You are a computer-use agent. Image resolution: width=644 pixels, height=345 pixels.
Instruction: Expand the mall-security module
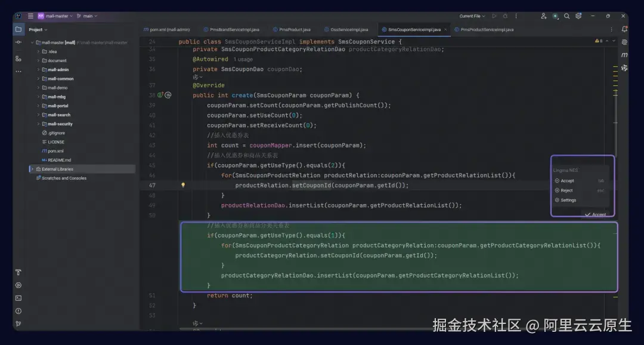38,124
